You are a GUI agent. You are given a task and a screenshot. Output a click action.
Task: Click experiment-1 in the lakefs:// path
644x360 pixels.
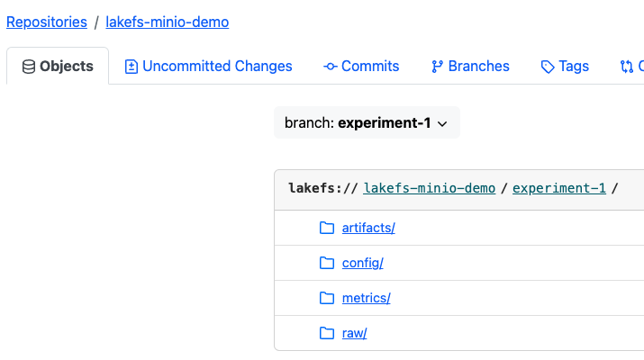click(558, 188)
